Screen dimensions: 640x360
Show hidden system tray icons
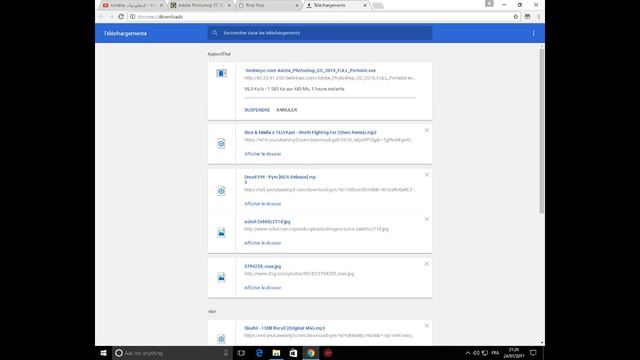[x=468, y=353]
